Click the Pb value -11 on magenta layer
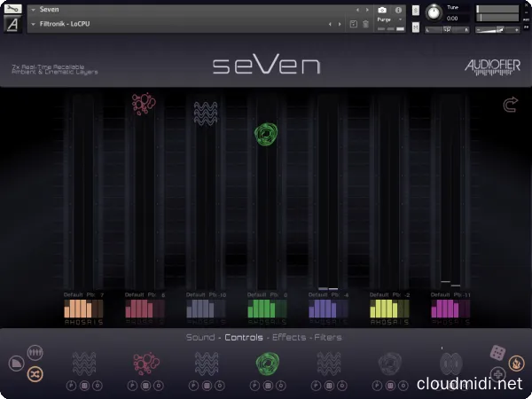The width and height of the screenshot is (532, 399). coord(467,295)
